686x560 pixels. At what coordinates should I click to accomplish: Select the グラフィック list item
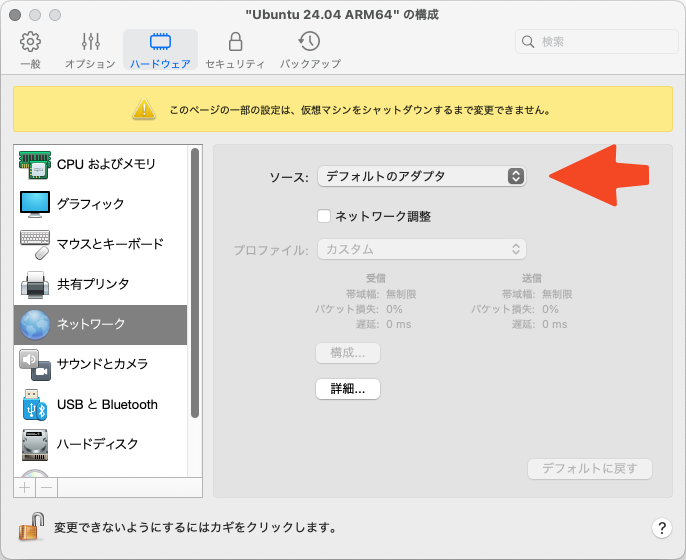coord(101,204)
